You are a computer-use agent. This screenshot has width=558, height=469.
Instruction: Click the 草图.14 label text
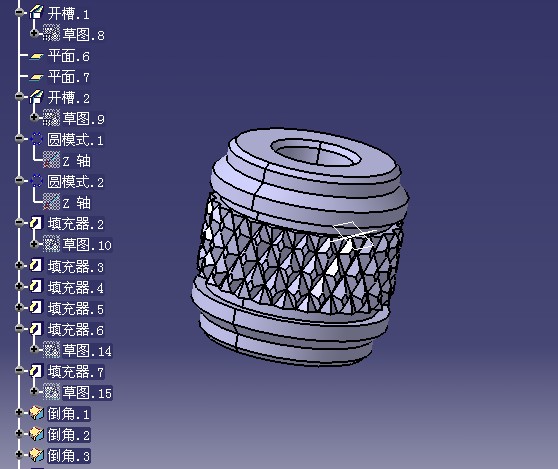coord(87,351)
